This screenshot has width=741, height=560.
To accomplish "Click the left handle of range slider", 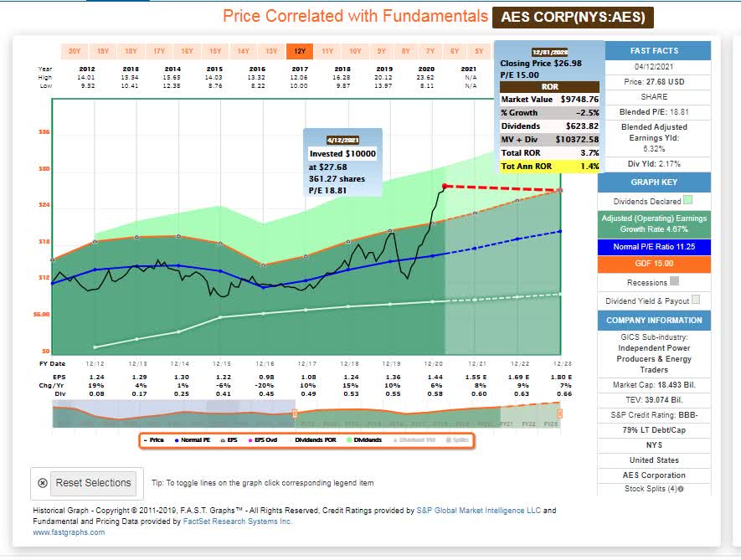I will pyautogui.click(x=295, y=414).
